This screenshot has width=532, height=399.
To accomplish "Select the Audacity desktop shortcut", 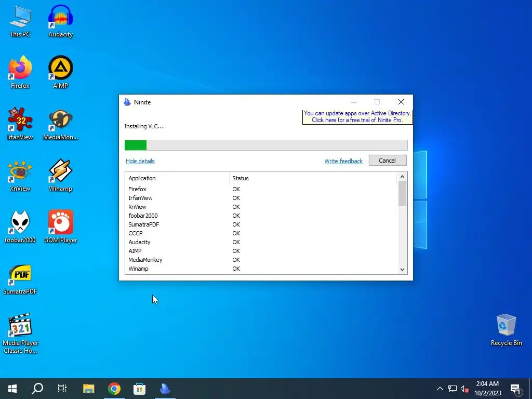I will pos(60,22).
